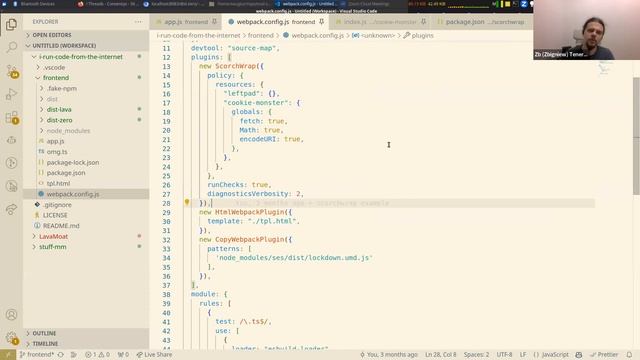The image size is (640, 360).
Task: Click the pin icon on webpack.config.js tab
Action: 322,22
